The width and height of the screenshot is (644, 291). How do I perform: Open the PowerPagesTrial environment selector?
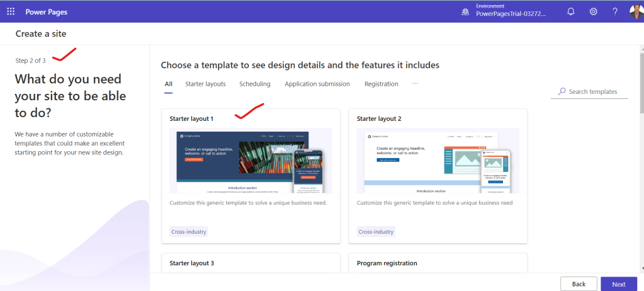[x=511, y=13]
